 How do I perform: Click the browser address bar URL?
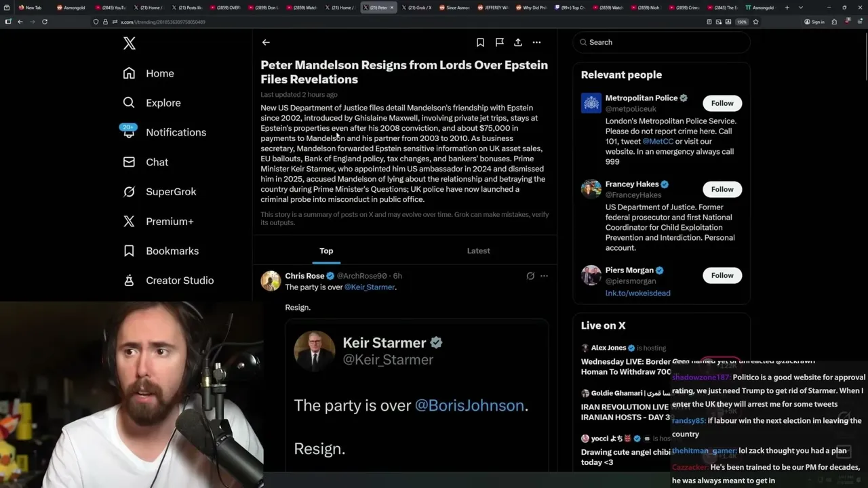click(163, 22)
